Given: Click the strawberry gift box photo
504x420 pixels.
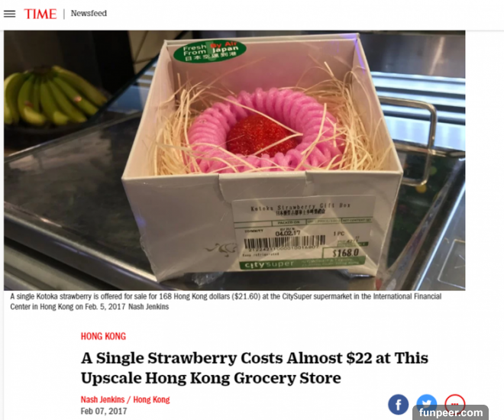Looking at the screenshot, I should [x=234, y=160].
